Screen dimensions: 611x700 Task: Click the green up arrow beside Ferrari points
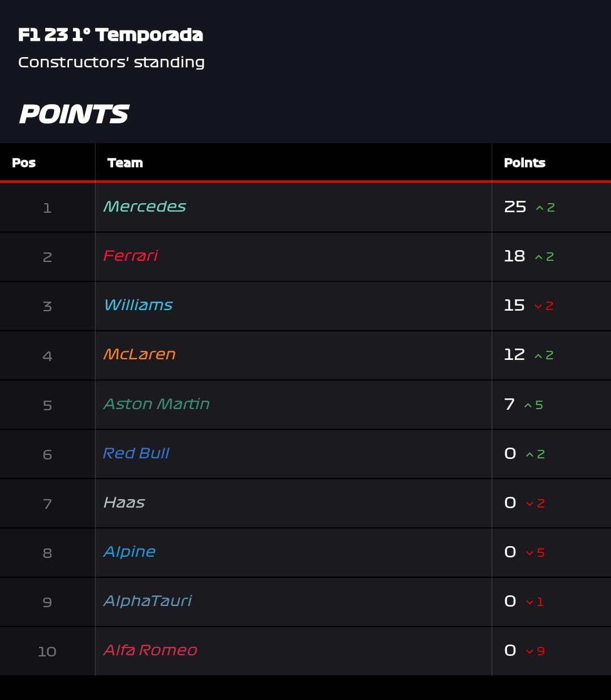[538, 257]
